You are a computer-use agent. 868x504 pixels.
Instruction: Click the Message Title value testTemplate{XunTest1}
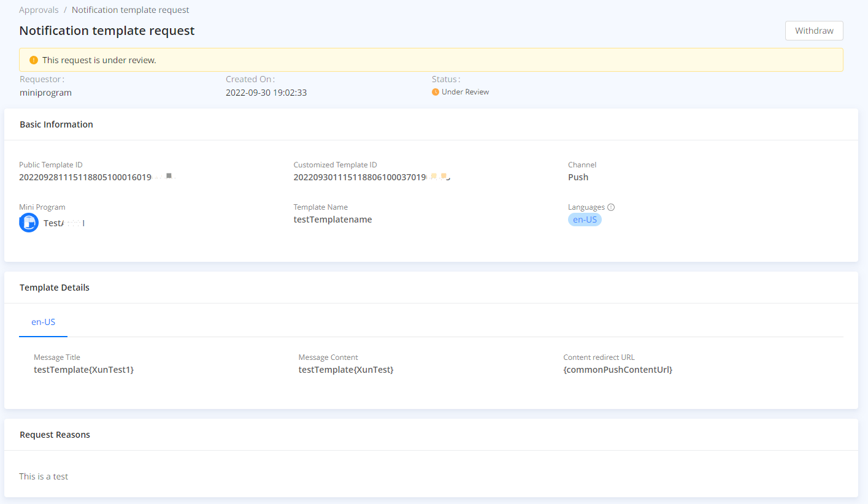point(83,370)
